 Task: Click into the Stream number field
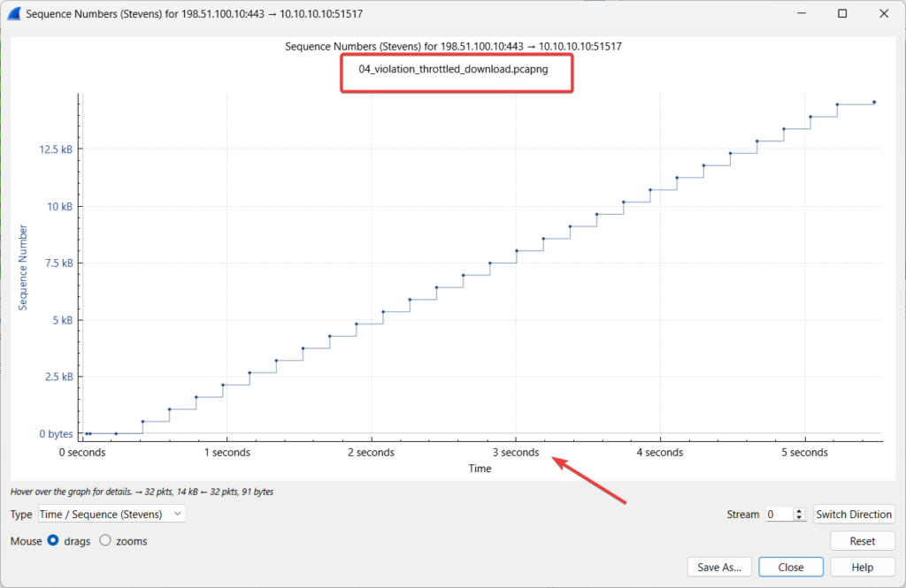(x=779, y=514)
